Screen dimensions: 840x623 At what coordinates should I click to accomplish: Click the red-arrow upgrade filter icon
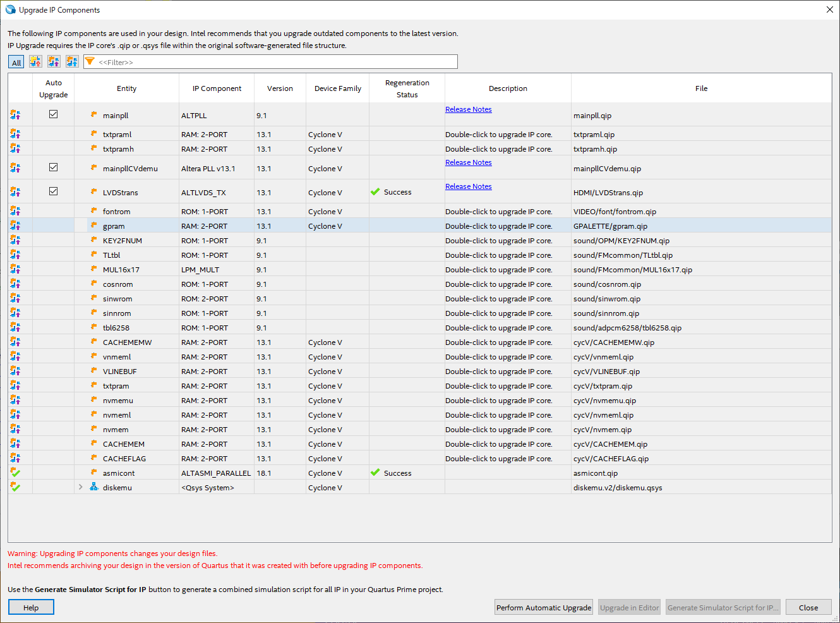pyautogui.click(x=35, y=61)
